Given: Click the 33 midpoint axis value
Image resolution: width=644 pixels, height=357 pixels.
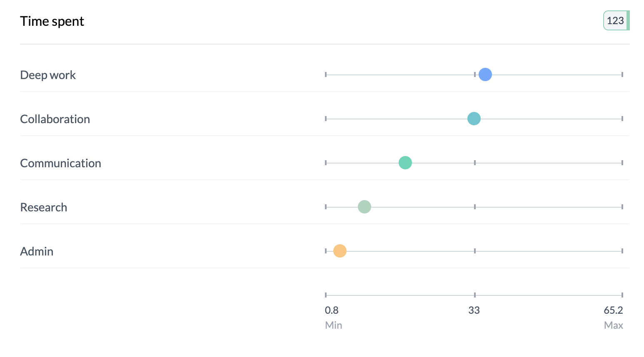Looking at the screenshot, I should (474, 310).
